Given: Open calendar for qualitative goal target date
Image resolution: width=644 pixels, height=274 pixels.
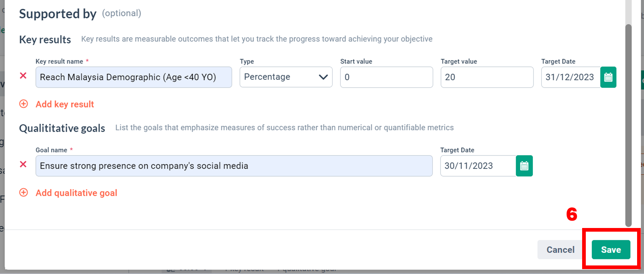Looking at the screenshot, I should coord(524,166).
